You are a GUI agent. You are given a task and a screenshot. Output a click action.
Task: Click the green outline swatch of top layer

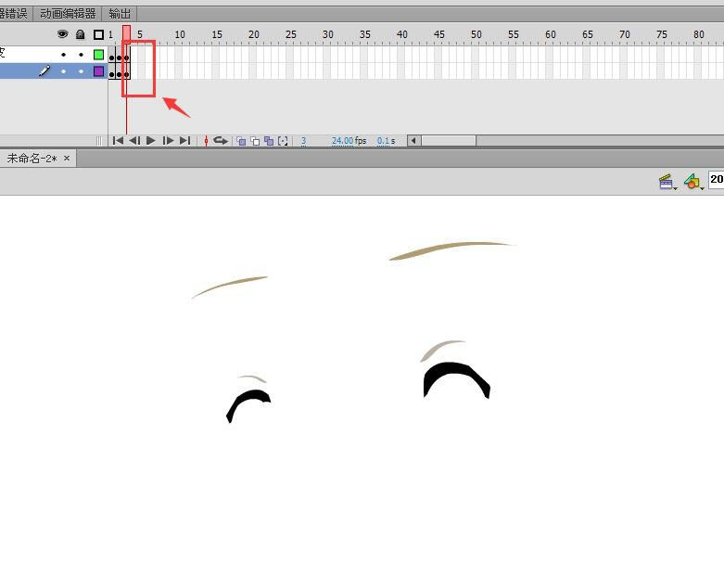[98, 55]
